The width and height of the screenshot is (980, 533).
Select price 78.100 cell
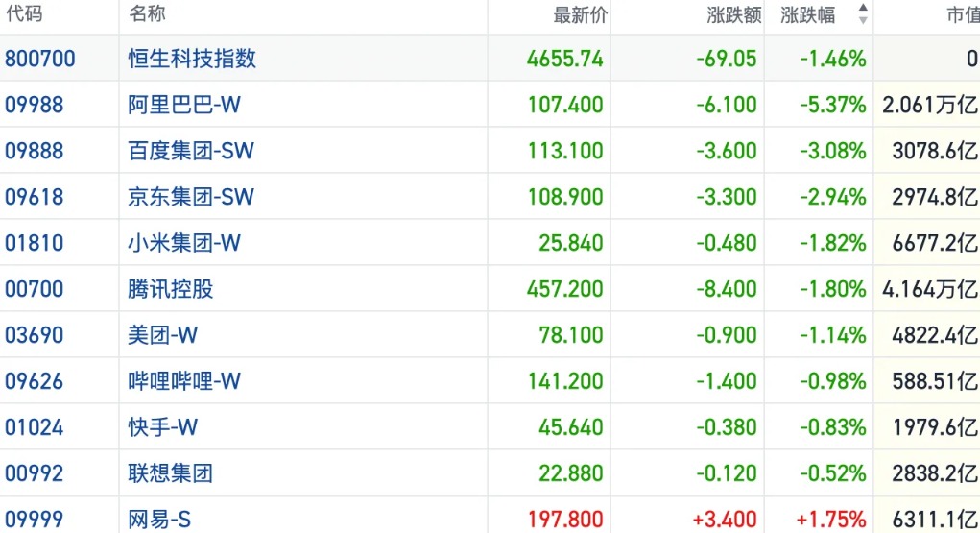point(571,335)
